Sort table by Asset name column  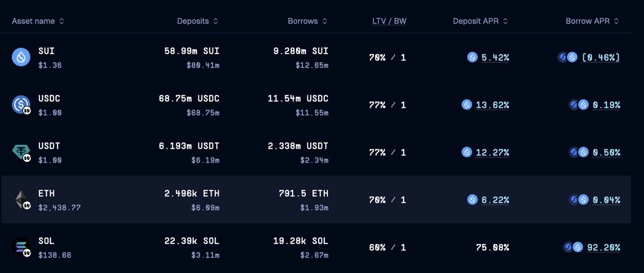click(38, 21)
